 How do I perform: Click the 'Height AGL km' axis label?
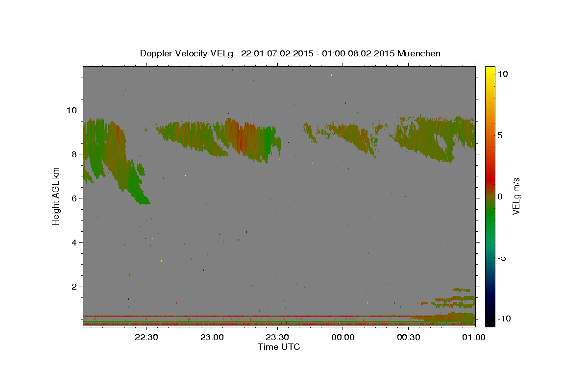coord(56,196)
